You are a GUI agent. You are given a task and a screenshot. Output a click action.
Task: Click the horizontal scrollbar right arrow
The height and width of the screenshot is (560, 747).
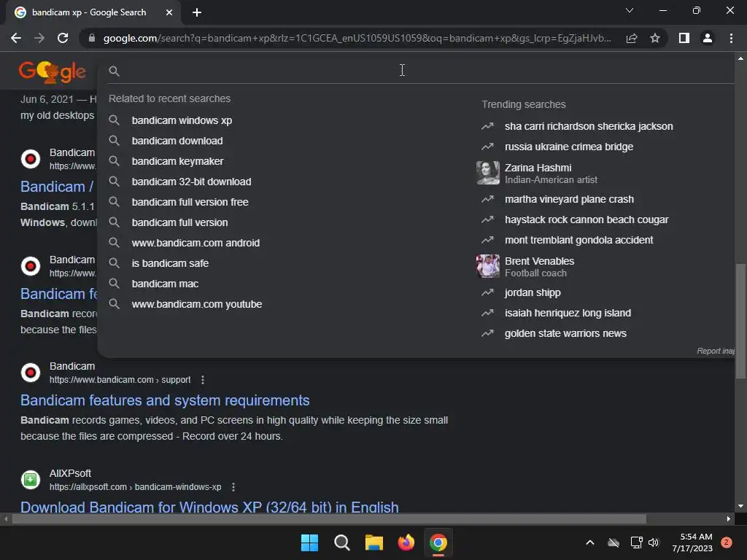point(729,519)
